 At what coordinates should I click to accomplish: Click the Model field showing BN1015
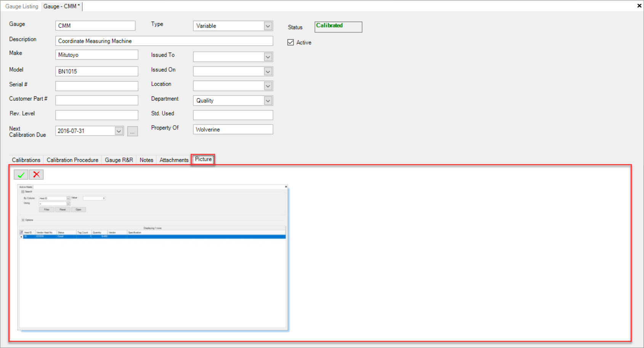tap(97, 71)
